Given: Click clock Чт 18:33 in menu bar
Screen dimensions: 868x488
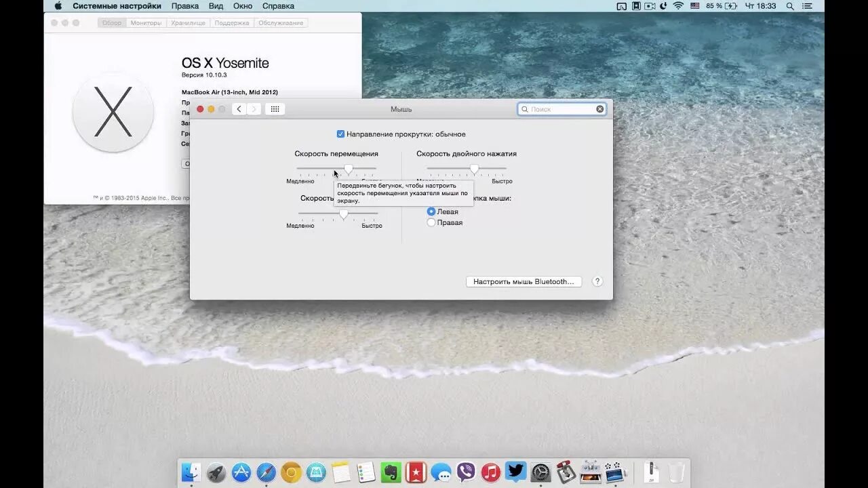Looking at the screenshot, I should [x=760, y=6].
